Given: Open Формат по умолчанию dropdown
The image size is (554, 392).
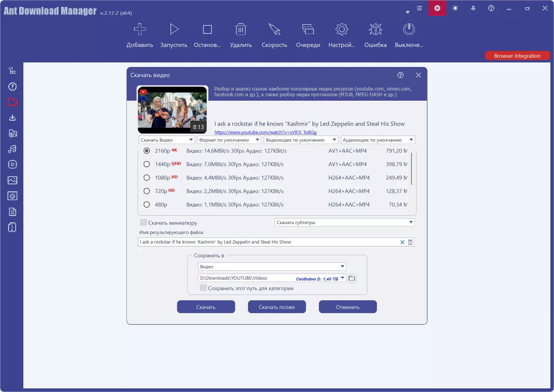Looking at the screenshot, I should pyautogui.click(x=229, y=140).
